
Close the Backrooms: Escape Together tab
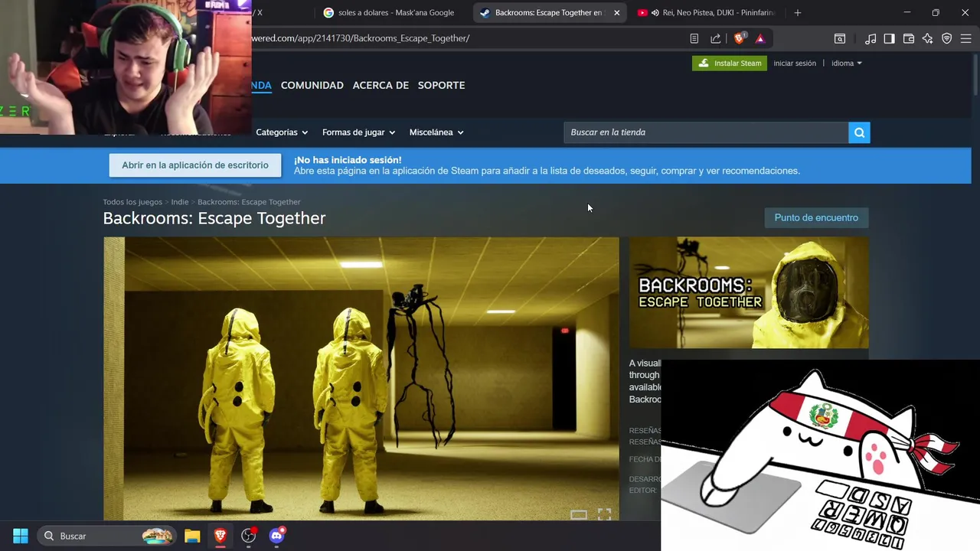[x=617, y=12]
